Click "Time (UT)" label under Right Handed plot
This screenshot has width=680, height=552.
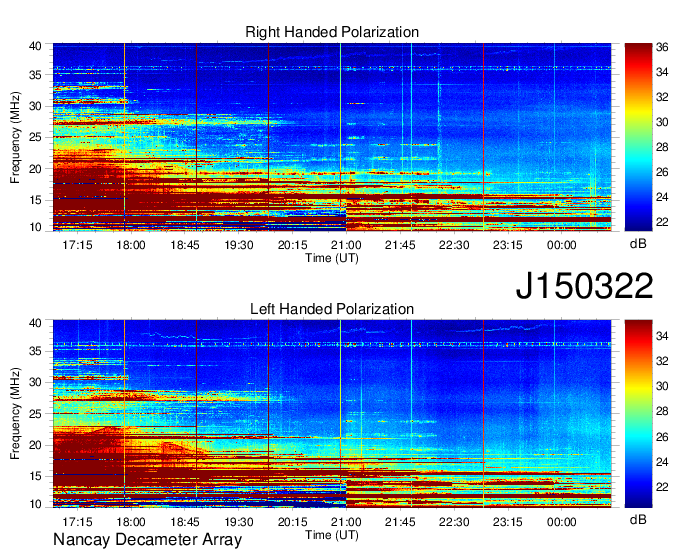332,258
